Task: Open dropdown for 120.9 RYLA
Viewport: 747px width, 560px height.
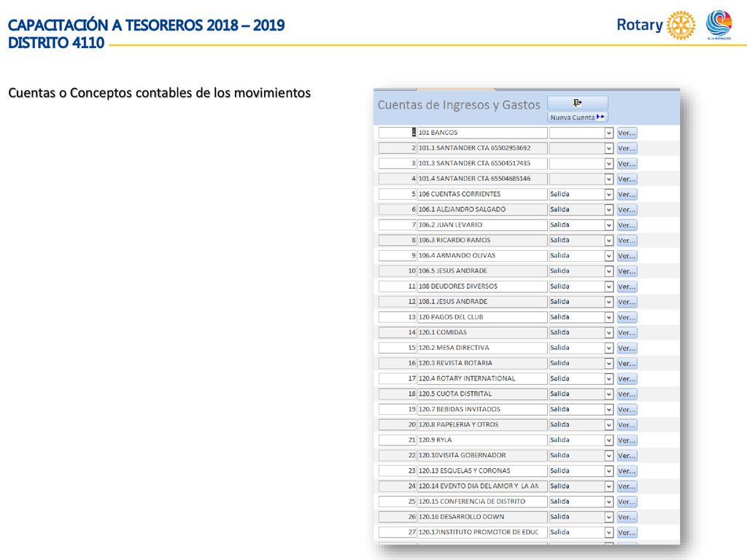Action: pyautogui.click(x=609, y=440)
